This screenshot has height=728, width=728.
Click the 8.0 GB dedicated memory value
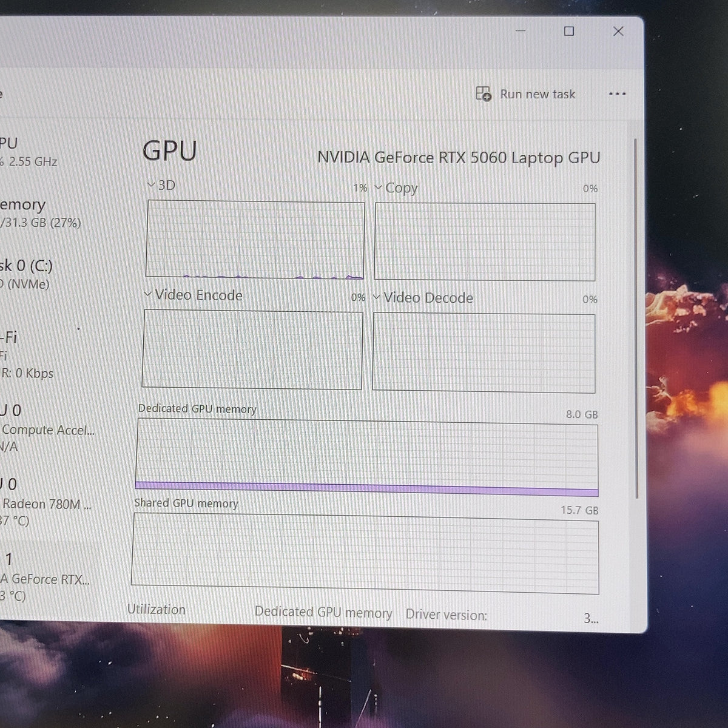pos(582,414)
